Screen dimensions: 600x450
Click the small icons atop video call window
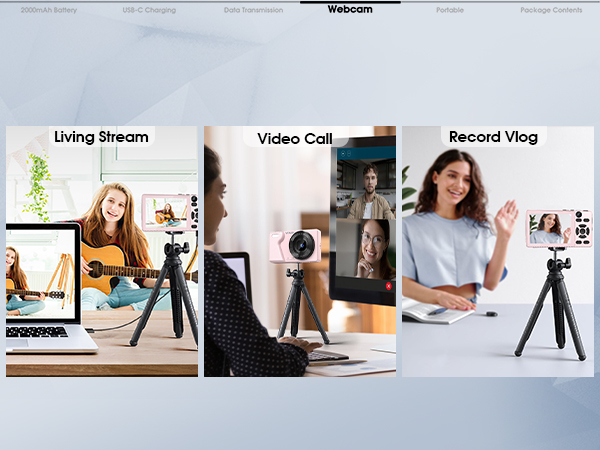346,153
